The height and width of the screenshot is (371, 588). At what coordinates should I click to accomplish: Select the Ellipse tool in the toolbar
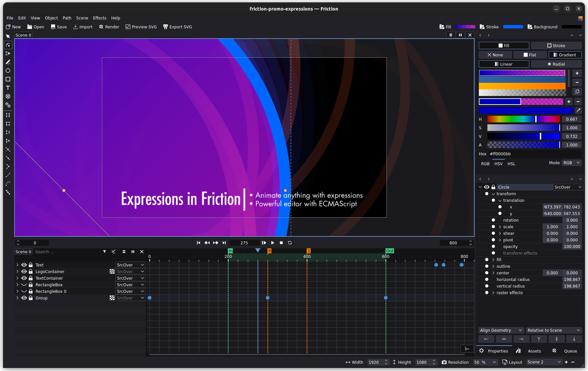pyautogui.click(x=8, y=71)
